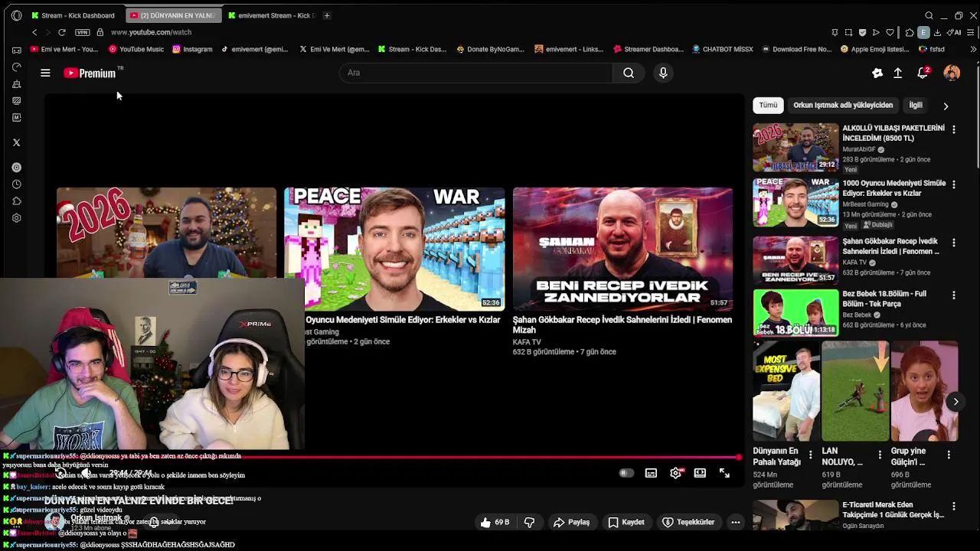Open Instagram bookmark
The height and width of the screenshot is (551, 980).
click(192, 49)
